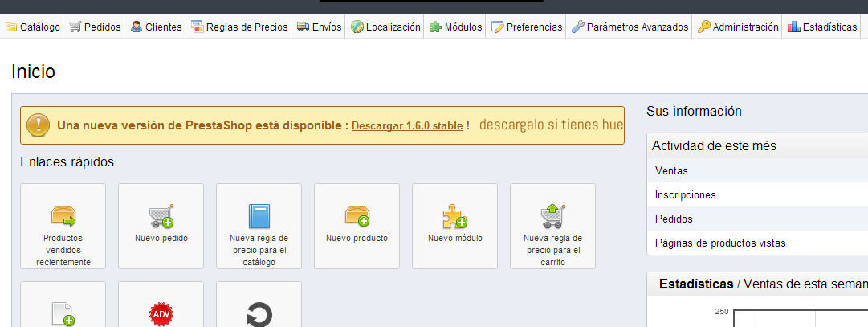Click the Localización globe icon
The height and width of the screenshot is (327, 868).
coord(357,27)
